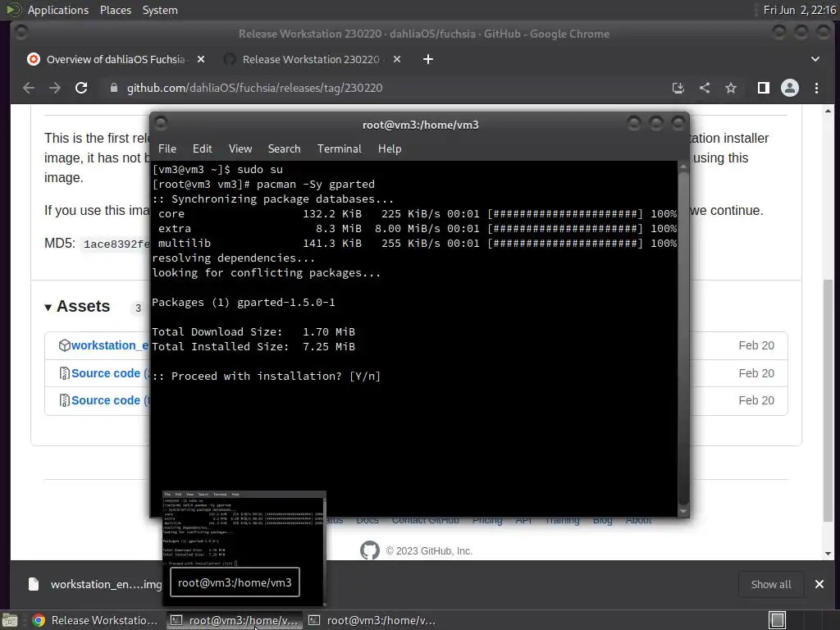This screenshot has height=630, width=840.
Task: Click the terminal window menu button at top-left
Action: click(161, 124)
